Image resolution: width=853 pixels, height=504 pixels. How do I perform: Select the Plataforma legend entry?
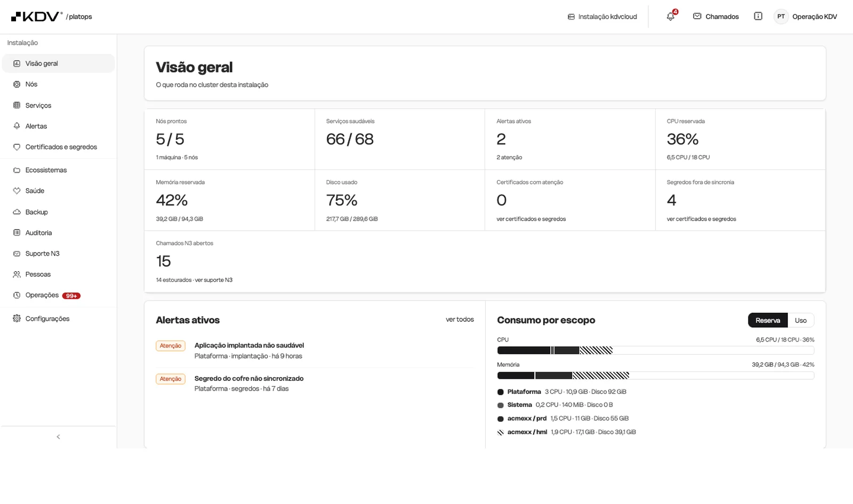pyautogui.click(x=561, y=392)
